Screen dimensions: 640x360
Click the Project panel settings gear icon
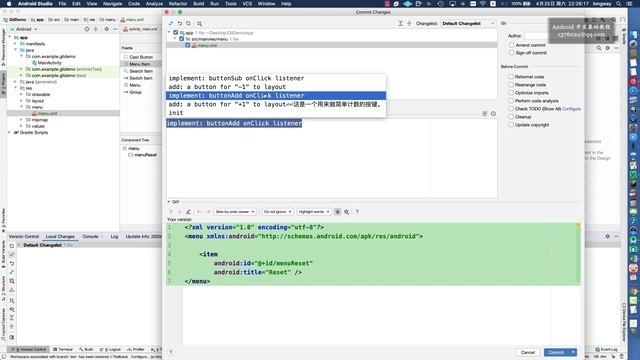pyautogui.click(x=107, y=29)
